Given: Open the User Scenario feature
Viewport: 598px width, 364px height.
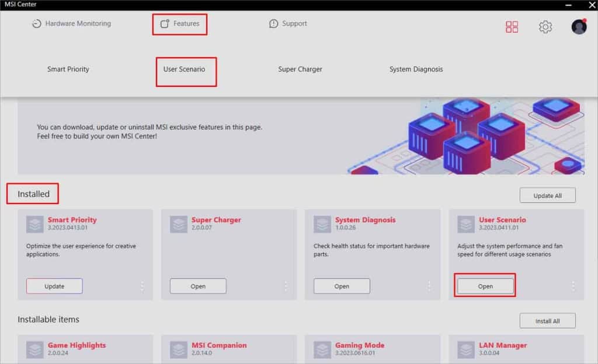Looking at the screenshot, I should click(485, 286).
